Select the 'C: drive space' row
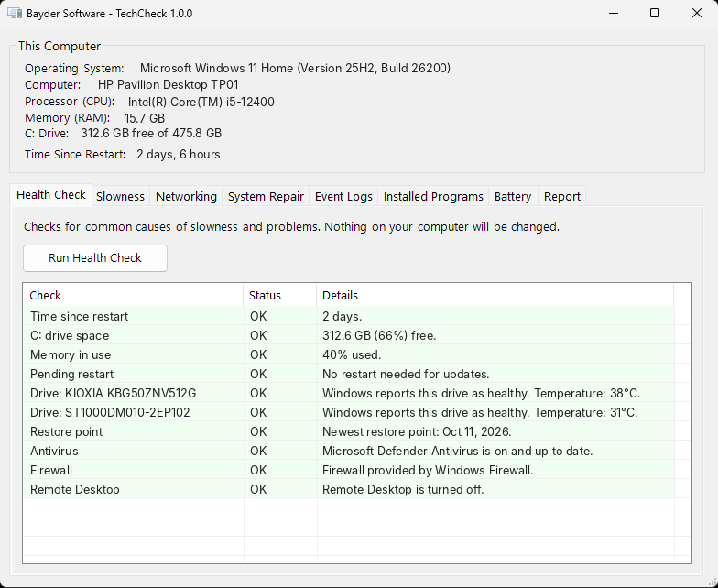718x588 pixels. click(x=349, y=335)
